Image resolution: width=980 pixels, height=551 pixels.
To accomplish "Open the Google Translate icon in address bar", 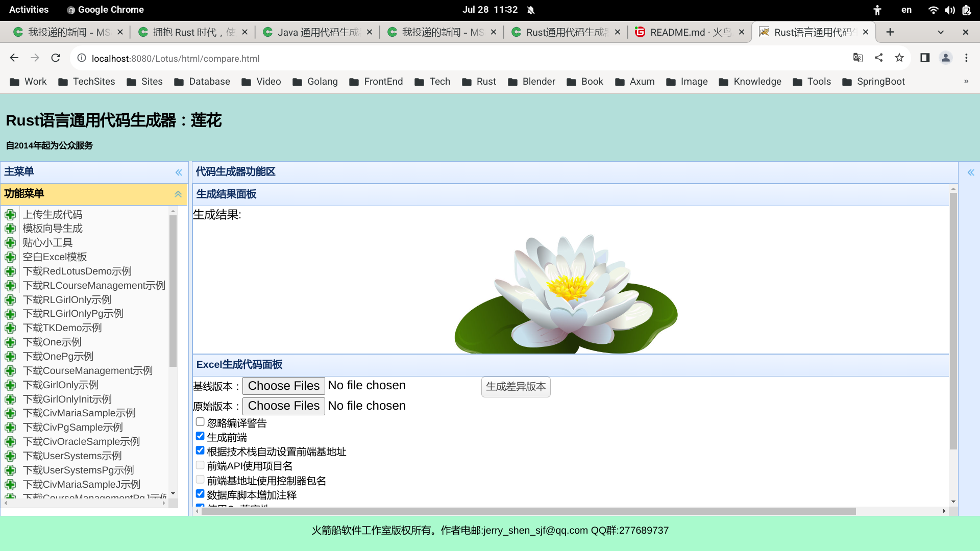I will pos(858,58).
